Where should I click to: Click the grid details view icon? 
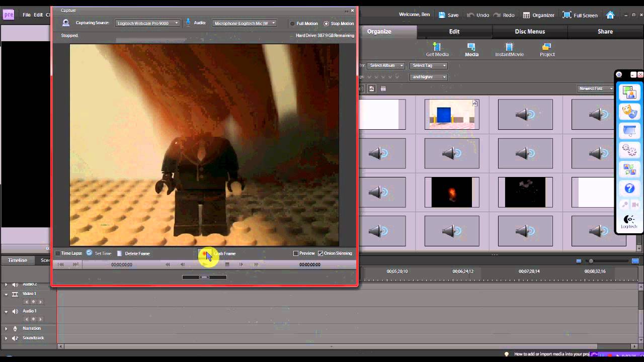pyautogui.click(x=383, y=88)
